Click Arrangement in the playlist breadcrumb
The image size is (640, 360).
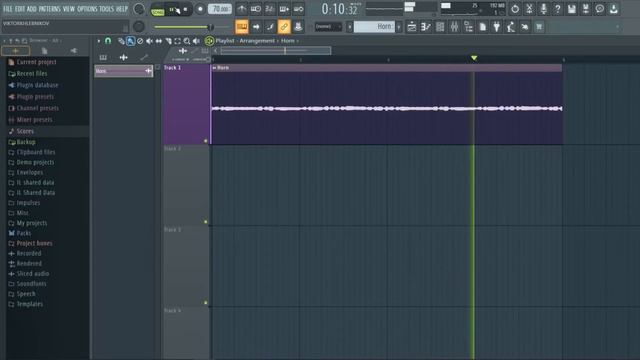tap(257, 41)
